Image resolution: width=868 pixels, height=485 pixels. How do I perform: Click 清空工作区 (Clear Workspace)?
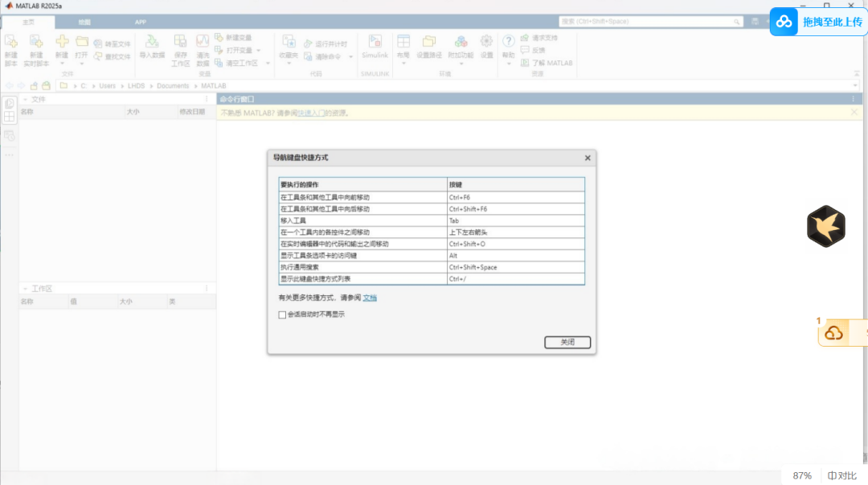click(x=237, y=64)
